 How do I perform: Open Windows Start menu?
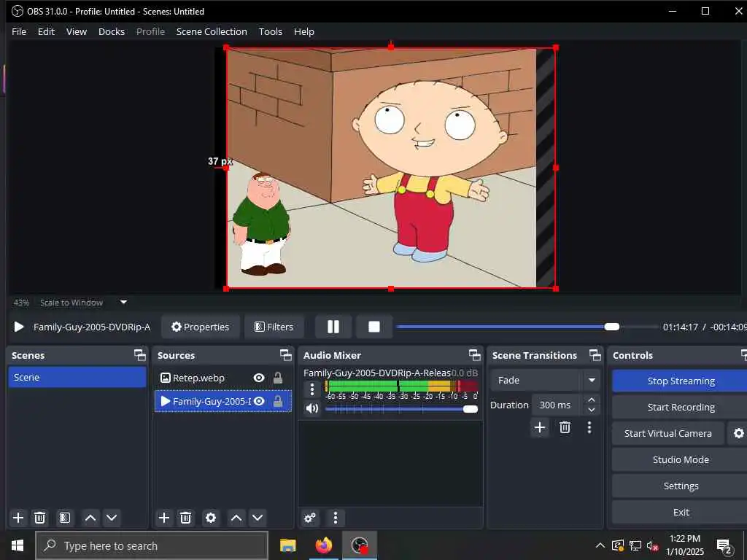tap(18, 545)
